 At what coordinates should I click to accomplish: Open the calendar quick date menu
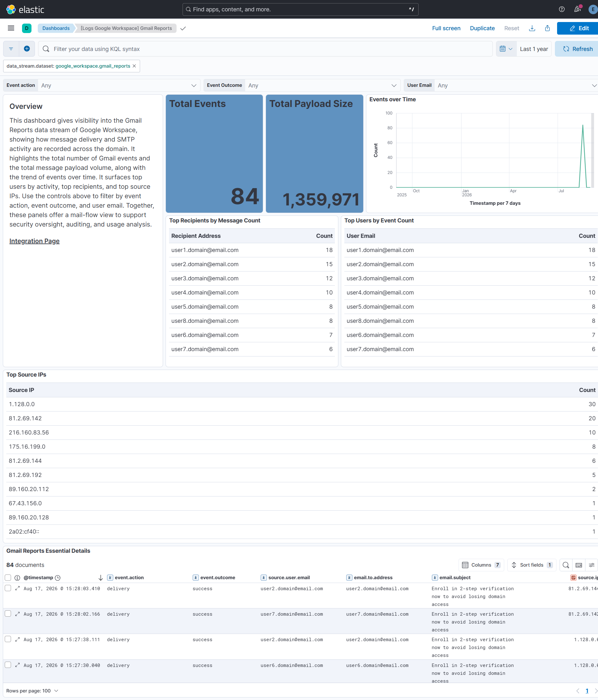(x=506, y=49)
